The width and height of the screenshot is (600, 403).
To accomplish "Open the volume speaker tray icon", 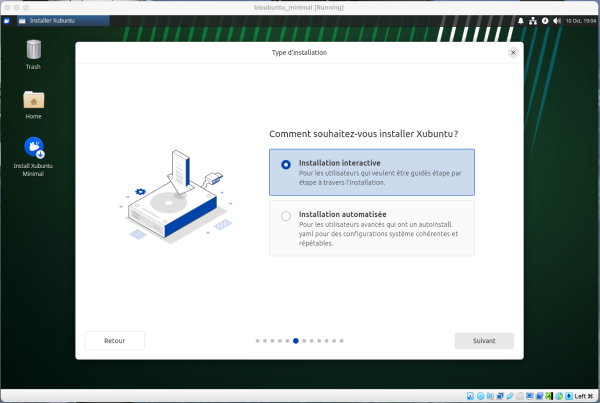I will [x=557, y=21].
